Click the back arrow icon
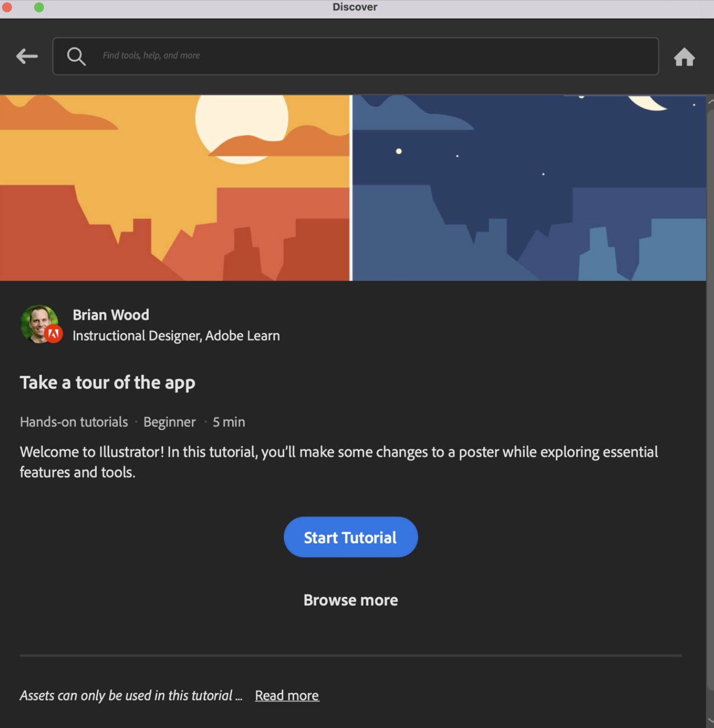The image size is (714, 728). (27, 56)
